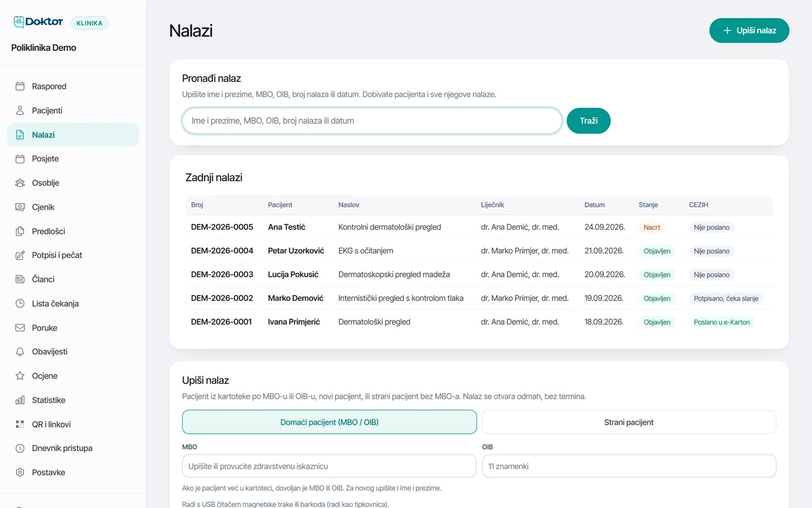812x508 pixels.
Task: Open Poruke envelope icon
Action: (x=20, y=328)
